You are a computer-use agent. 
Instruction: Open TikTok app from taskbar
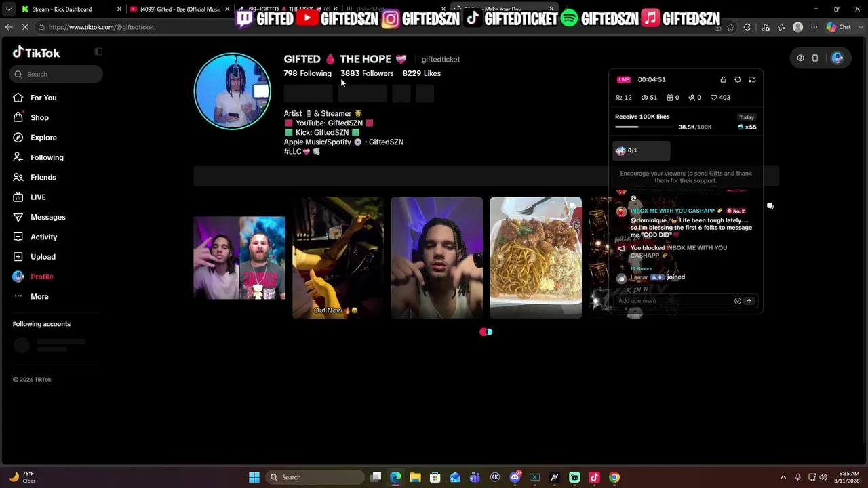click(x=594, y=477)
